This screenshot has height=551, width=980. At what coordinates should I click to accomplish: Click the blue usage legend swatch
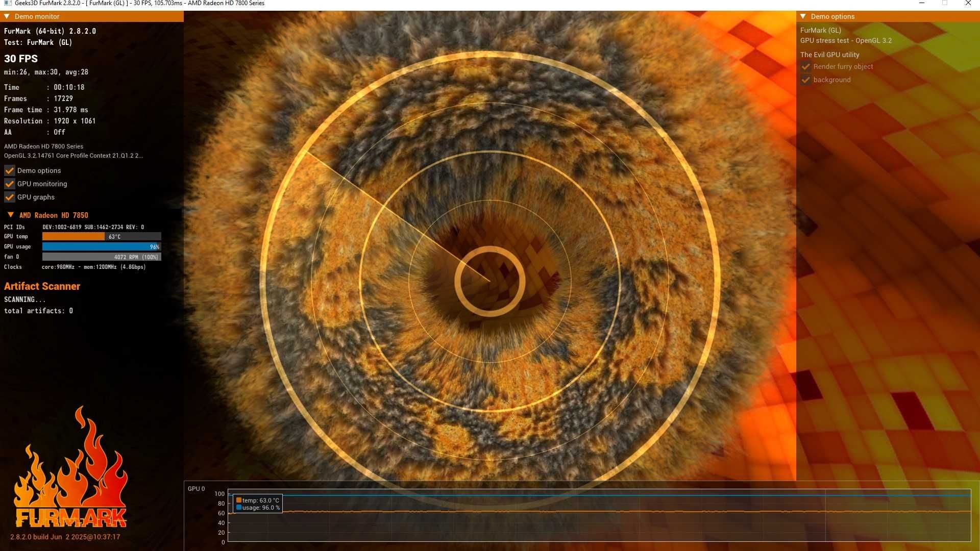pyautogui.click(x=239, y=507)
